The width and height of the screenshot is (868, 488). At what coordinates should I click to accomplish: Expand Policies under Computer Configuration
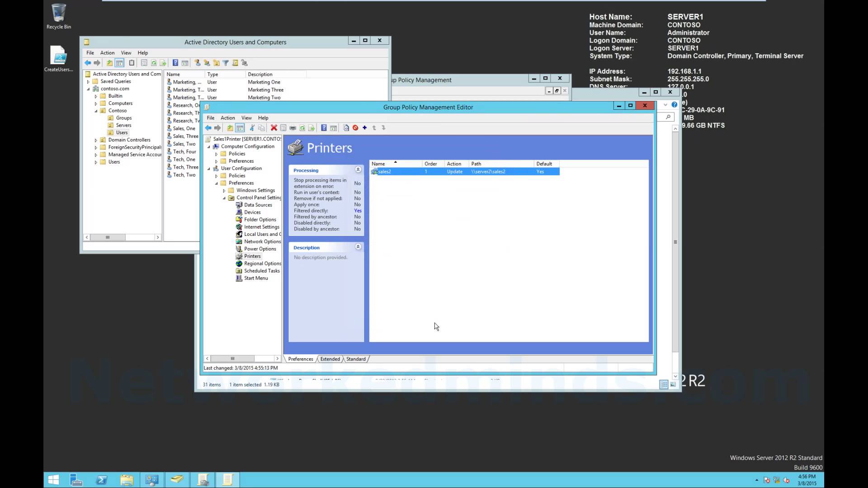[217, 154]
